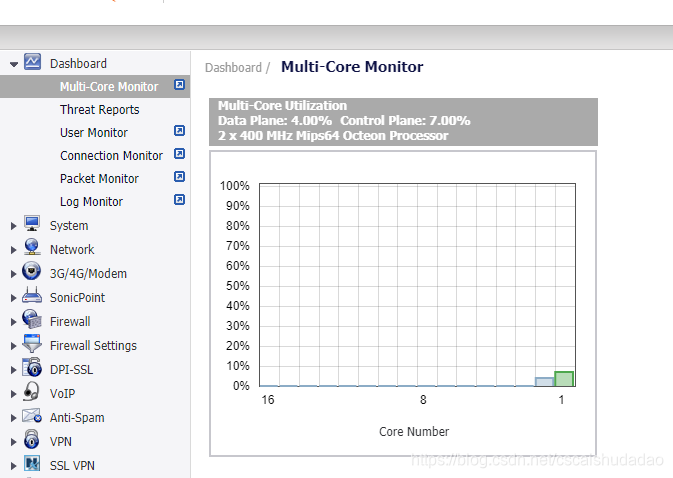673x478 pixels.
Task: Expand the VoIP section arrow
Action: tap(13, 394)
